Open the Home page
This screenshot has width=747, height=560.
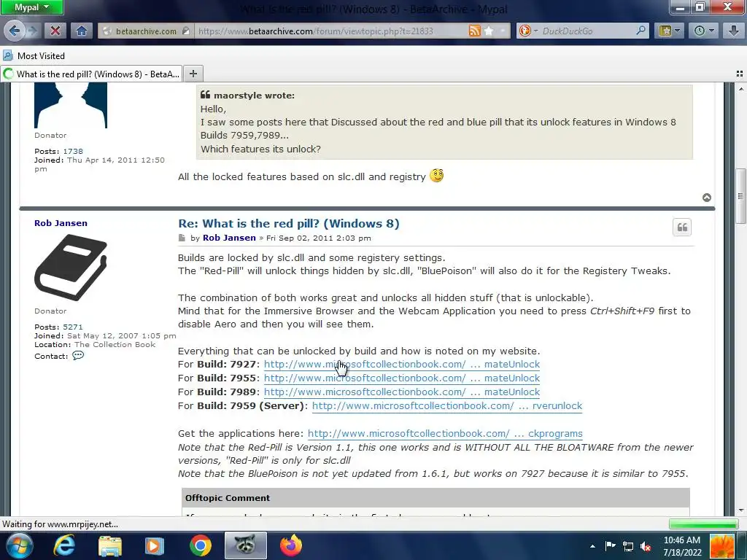coord(82,31)
